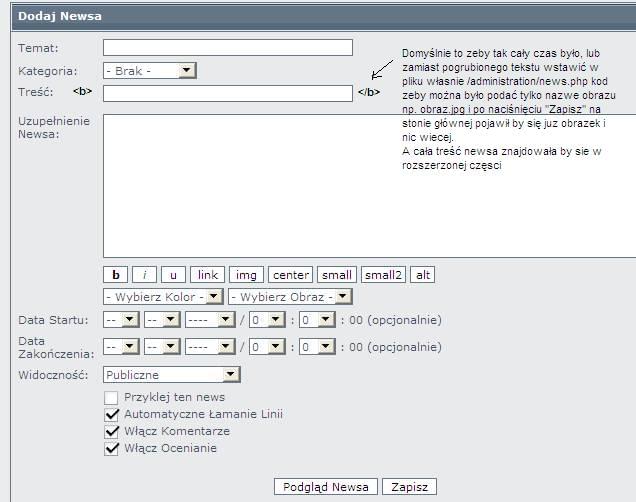Insert italic tag with i button
636x502 pixels.
point(144,275)
